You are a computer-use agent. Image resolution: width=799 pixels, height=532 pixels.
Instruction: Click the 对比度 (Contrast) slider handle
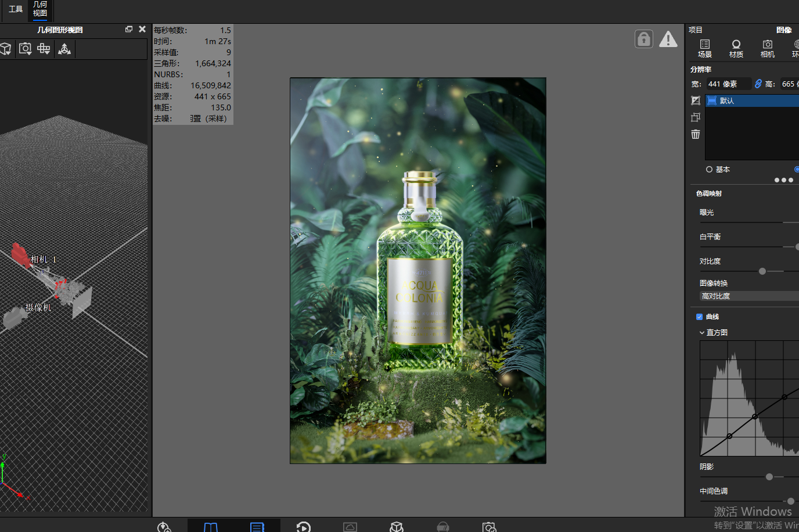coord(762,271)
